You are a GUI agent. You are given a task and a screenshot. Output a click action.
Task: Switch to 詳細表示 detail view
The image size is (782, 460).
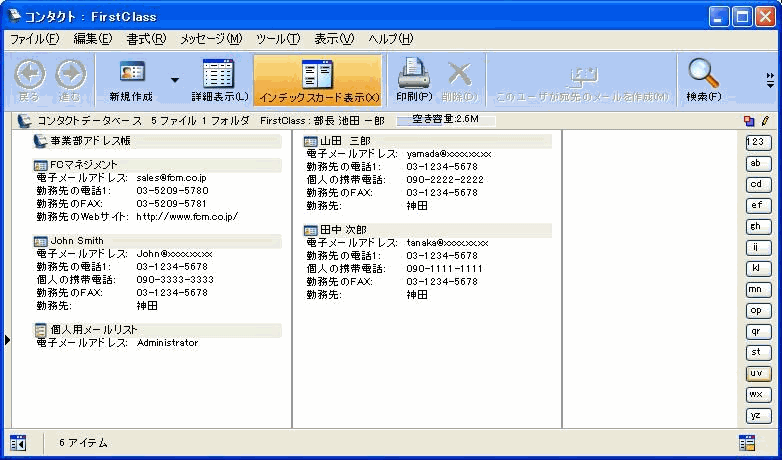pyautogui.click(x=219, y=73)
